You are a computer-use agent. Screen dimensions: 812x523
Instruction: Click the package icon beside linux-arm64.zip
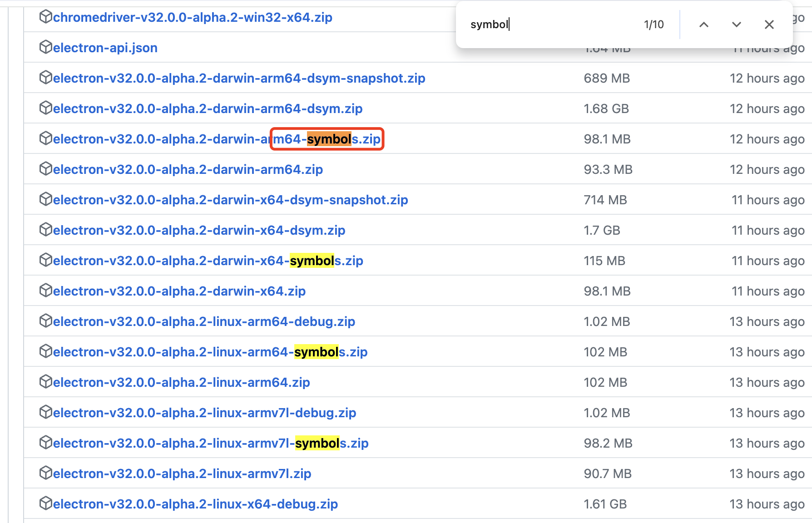[x=46, y=382]
